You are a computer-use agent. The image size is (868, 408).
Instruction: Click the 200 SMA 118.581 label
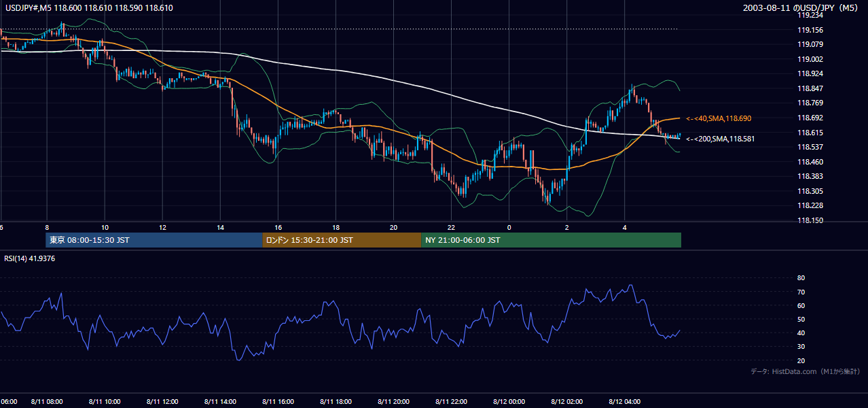[721, 139]
